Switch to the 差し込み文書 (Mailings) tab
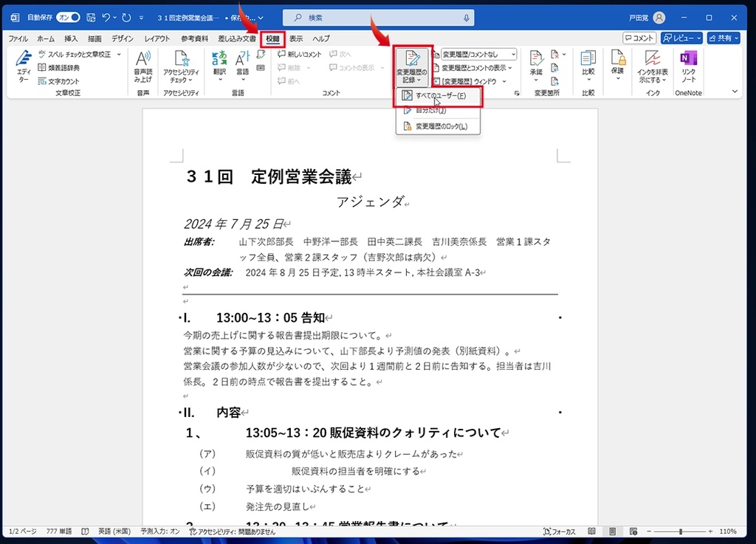 click(237, 38)
